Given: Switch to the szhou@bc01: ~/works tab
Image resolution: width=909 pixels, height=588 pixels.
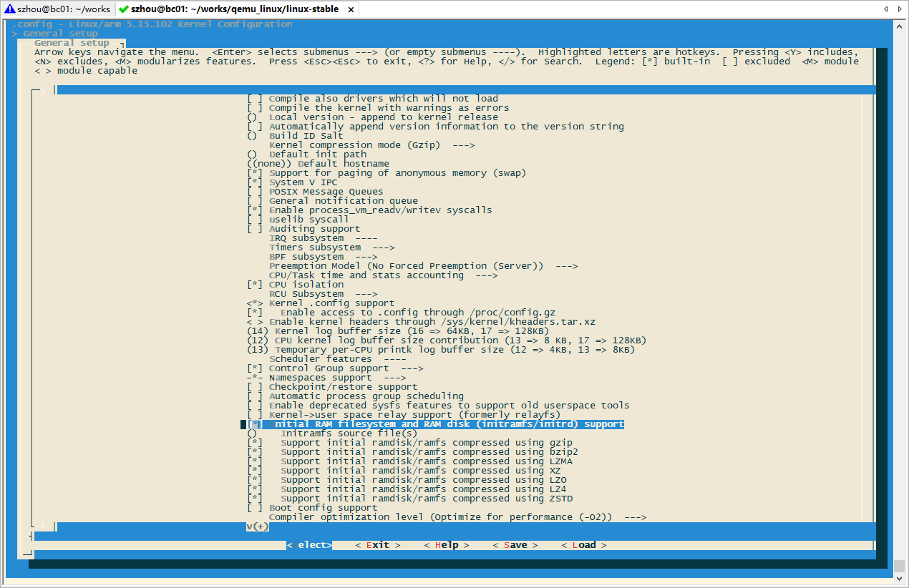Looking at the screenshot, I should point(57,9).
